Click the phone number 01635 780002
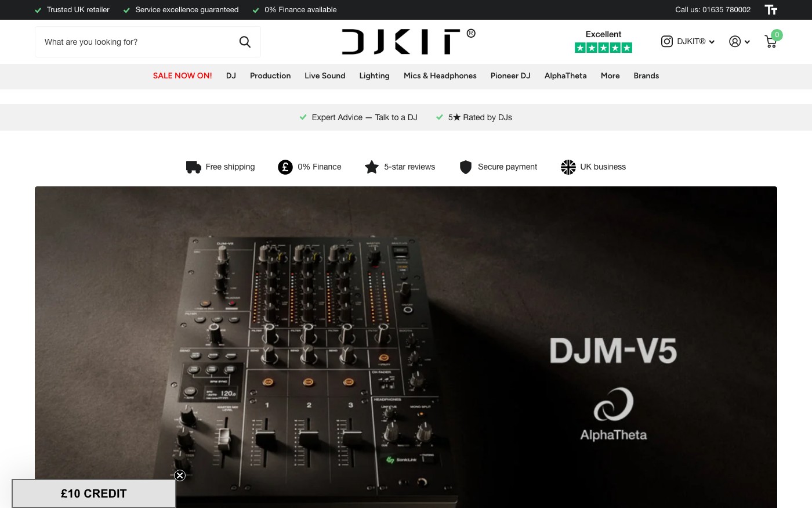 pos(726,9)
